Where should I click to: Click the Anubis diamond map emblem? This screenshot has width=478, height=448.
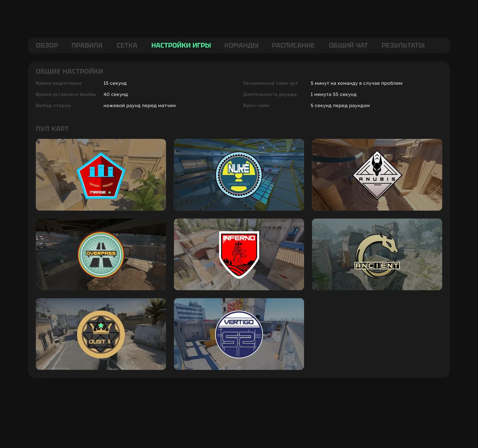(x=377, y=175)
